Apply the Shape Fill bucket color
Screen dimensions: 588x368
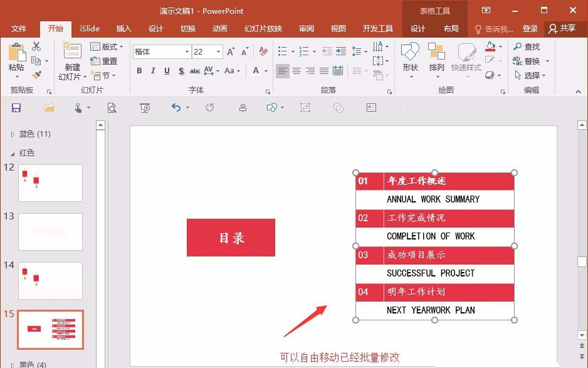(491, 47)
